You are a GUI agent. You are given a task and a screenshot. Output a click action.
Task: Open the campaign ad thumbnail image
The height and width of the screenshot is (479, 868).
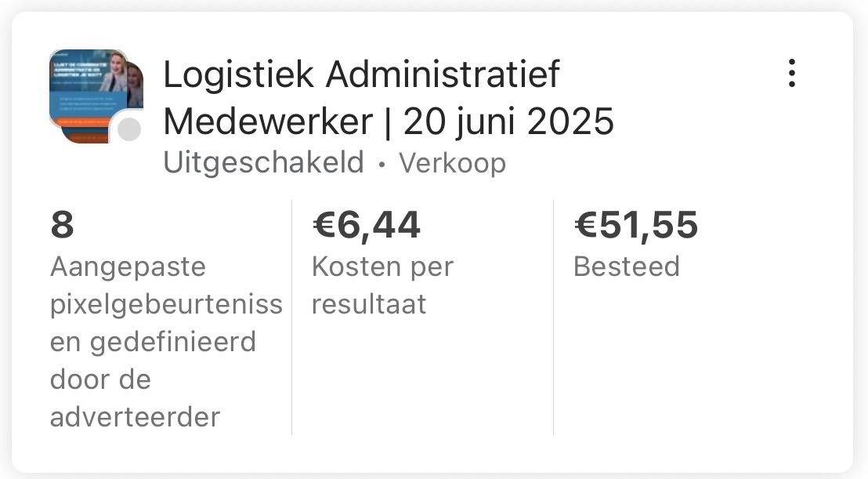click(90, 89)
